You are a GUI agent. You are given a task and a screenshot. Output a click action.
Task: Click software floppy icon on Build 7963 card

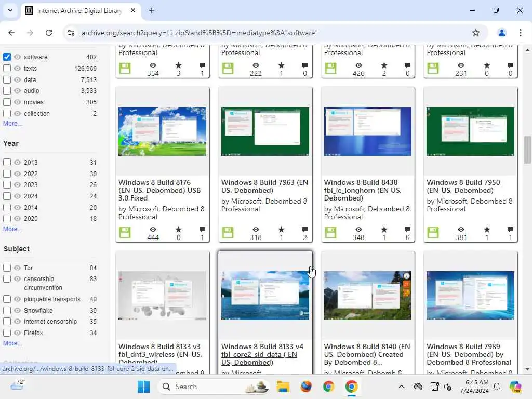point(228,232)
